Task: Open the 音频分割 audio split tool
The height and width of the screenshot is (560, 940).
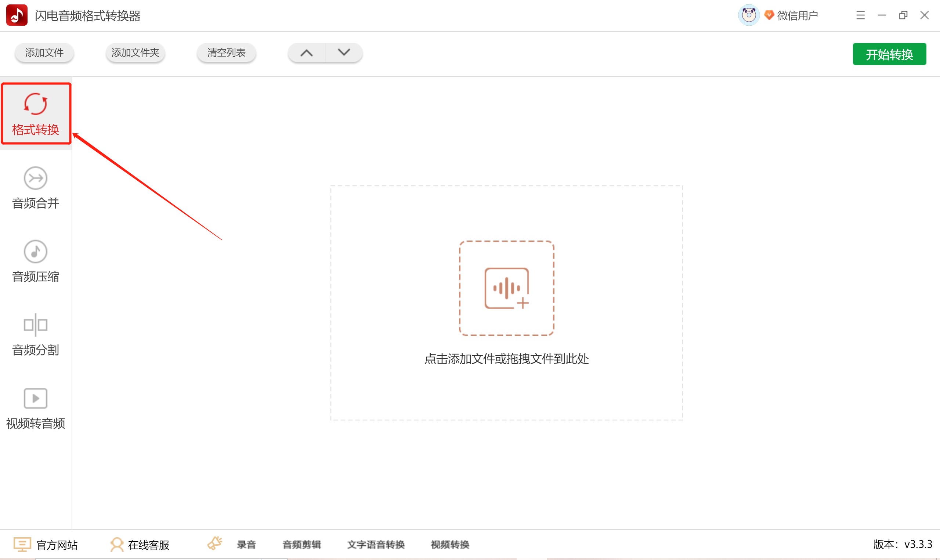Action: (x=36, y=335)
